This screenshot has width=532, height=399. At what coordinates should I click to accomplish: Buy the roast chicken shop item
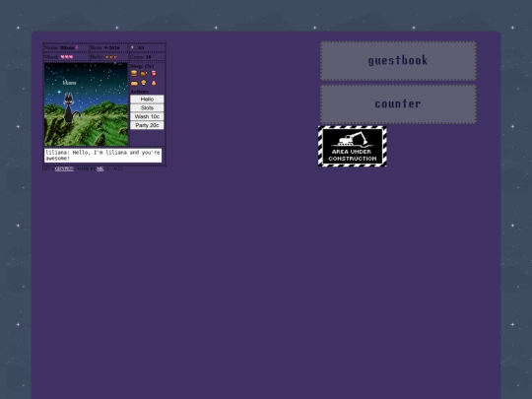point(144,73)
